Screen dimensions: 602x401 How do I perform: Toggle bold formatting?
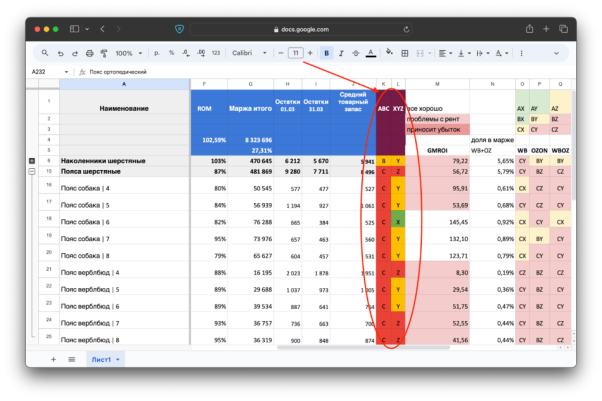[326, 53]
